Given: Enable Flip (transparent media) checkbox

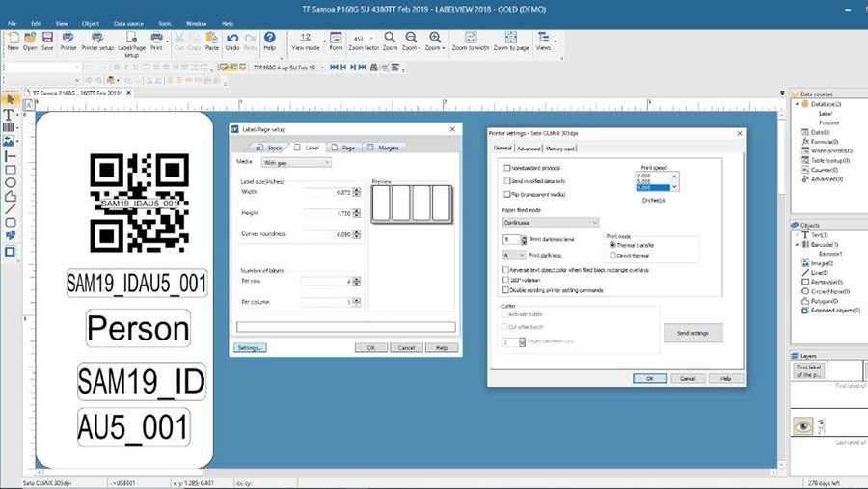Looking at the screenshot, I should pyautogui.click(x=507, y=195).
